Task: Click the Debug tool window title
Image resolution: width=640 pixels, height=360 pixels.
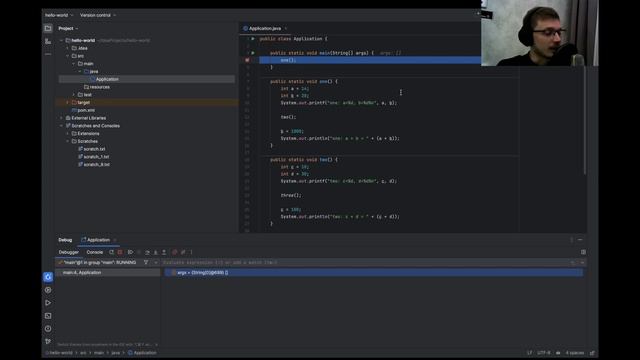Action: 65,240
